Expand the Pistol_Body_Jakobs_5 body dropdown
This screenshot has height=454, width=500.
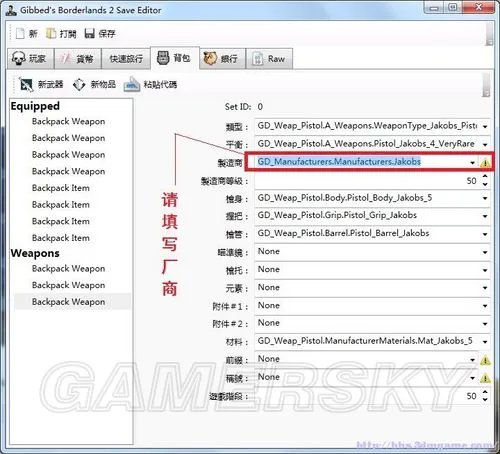click(x=485, y=198)
